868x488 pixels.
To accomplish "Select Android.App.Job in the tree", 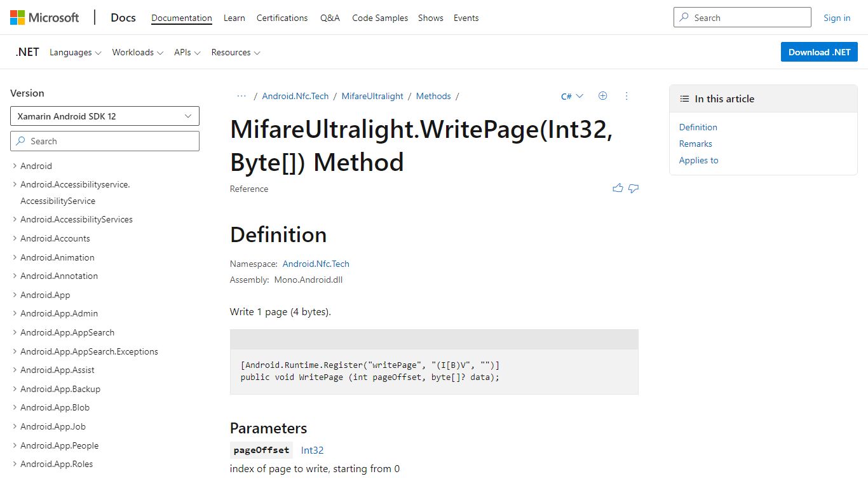I will tap(53, 426).
